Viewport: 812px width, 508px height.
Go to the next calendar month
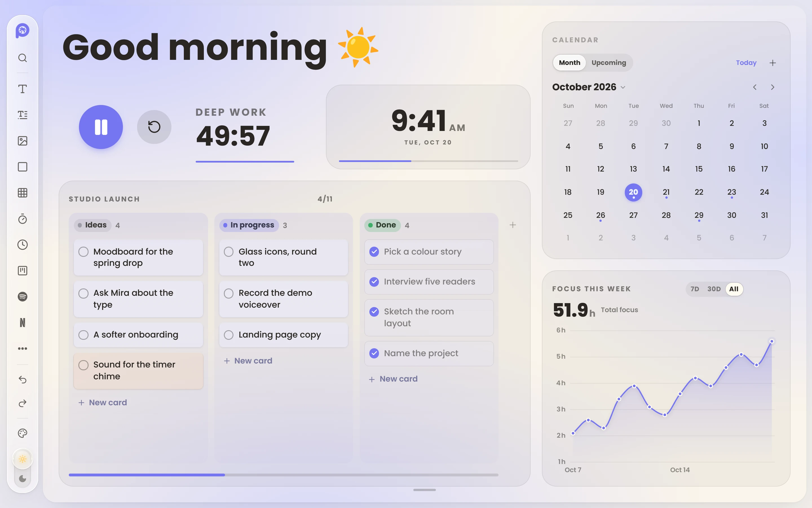coord(773,87)
